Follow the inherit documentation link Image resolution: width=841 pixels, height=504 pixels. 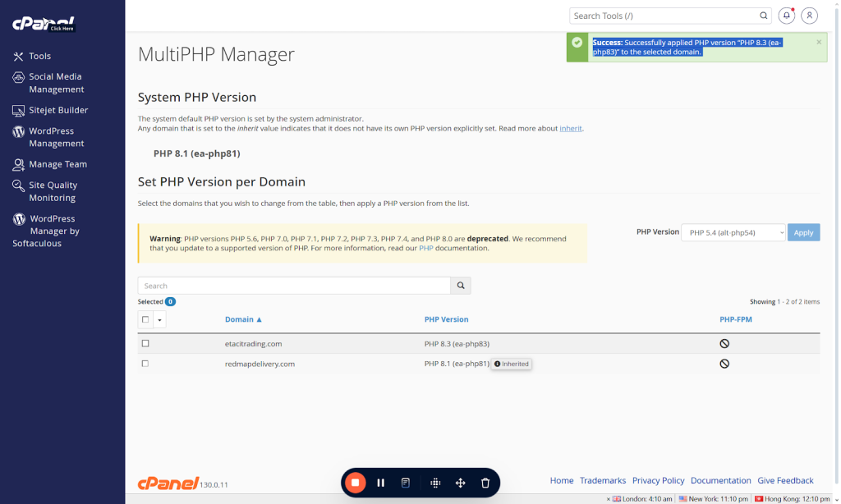pyautogui.click(x=570, y=129)
